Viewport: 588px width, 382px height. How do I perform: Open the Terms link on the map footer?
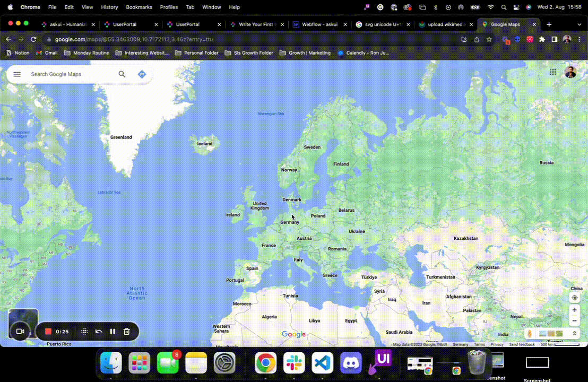479,344
